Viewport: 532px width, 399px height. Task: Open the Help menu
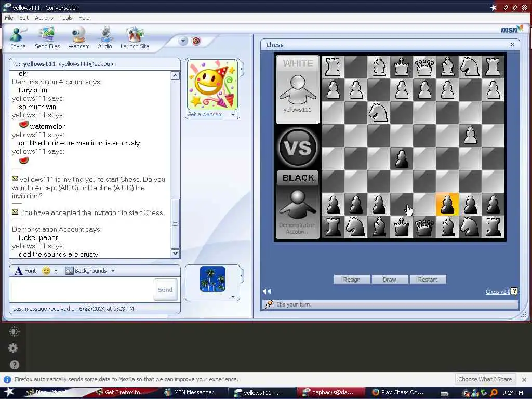(84, 18)
